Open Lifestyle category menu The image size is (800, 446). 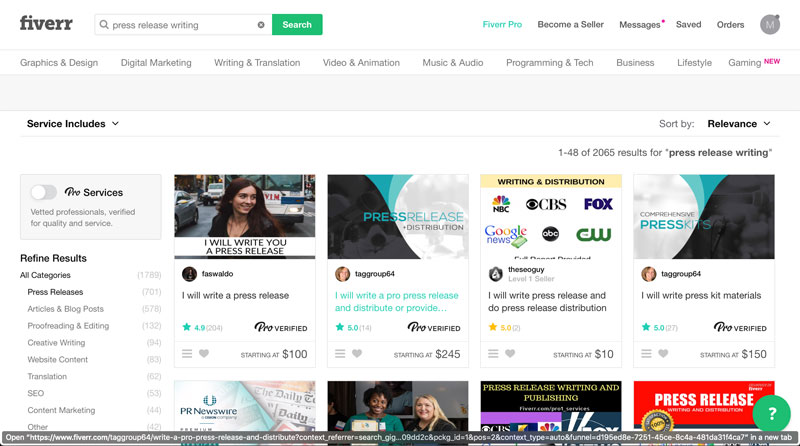coord(694,63)
